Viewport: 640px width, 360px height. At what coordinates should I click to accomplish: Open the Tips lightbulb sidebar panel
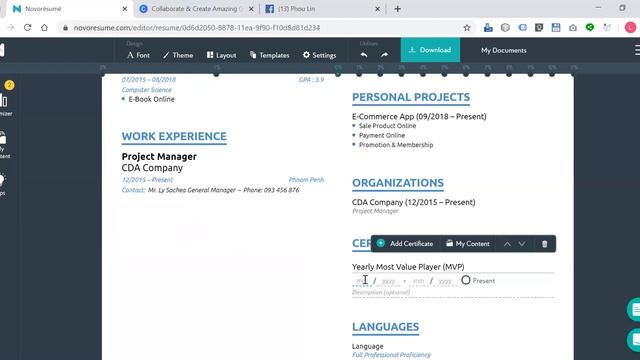[x=3, y=184]
